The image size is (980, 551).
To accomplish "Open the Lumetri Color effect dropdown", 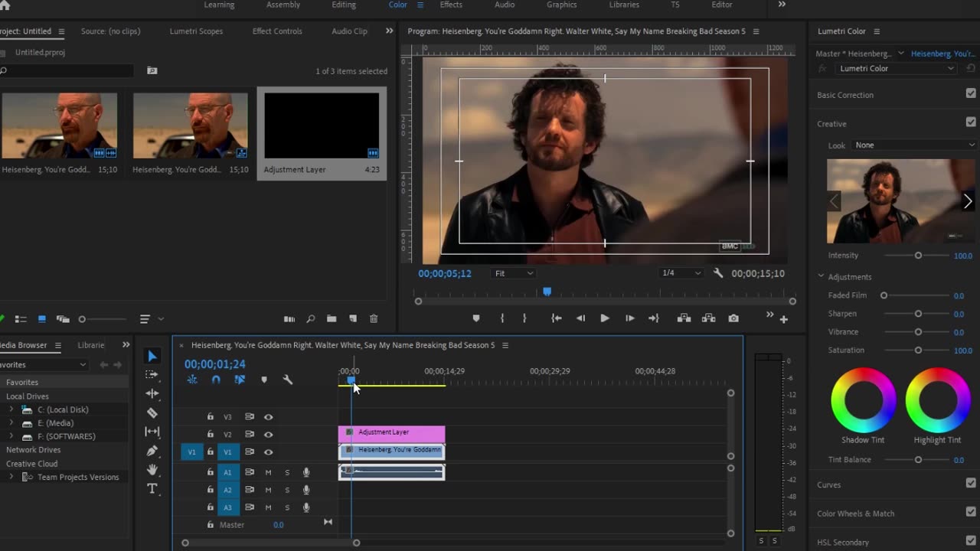I will pyautogui.click(x=897, y=69).
